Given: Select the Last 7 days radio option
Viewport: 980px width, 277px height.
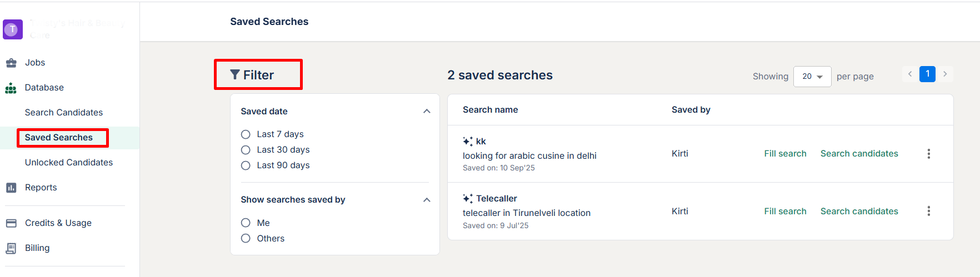Looking at the screenshot, I should pyautogui.click(x=246, y=134).
